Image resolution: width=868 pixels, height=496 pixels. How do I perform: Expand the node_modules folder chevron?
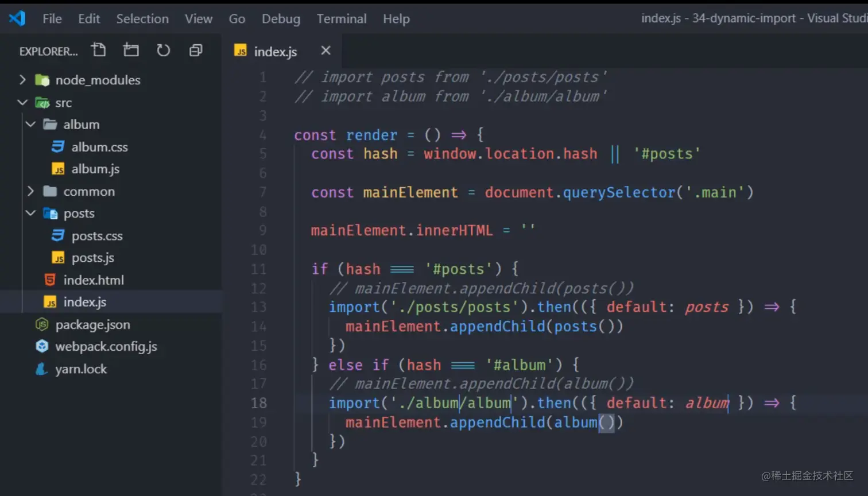[x=22, y=80]
